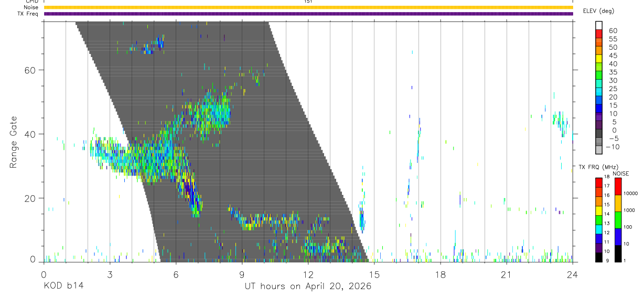
Task: Click the 6 hour tick label on the time axis
Action: pos(176,274)
